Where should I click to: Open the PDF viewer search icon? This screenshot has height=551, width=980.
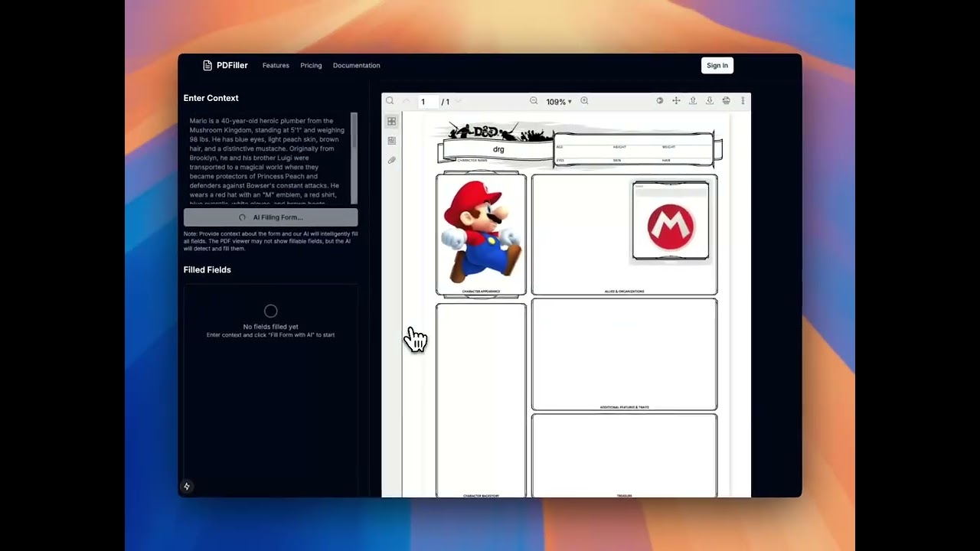pos(390,101)
